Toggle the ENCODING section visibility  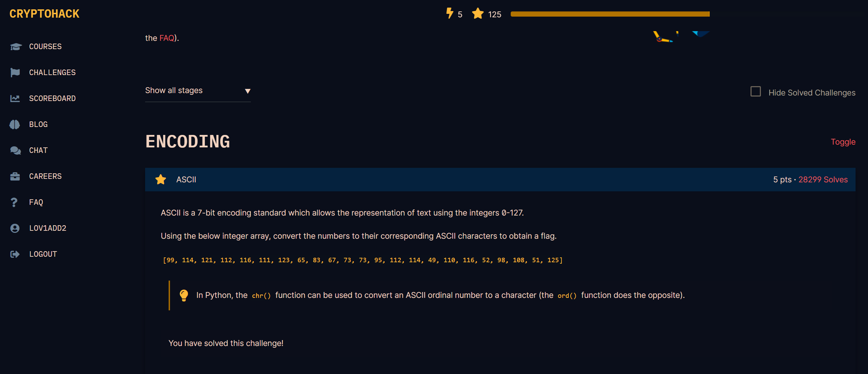click(x=843, y=142)
